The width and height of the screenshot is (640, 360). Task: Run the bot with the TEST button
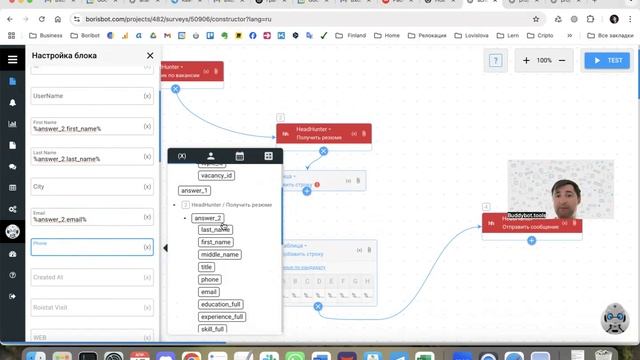click(x=607, y=60)
